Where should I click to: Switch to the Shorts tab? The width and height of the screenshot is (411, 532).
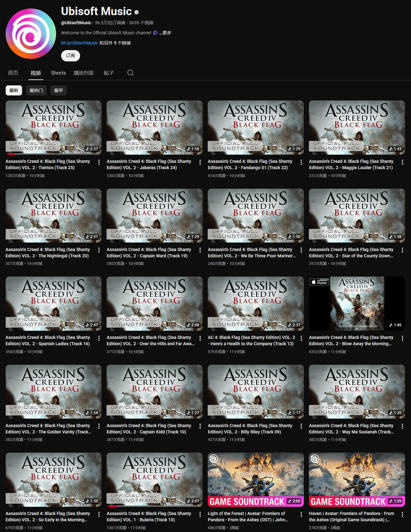pos(58,73)
